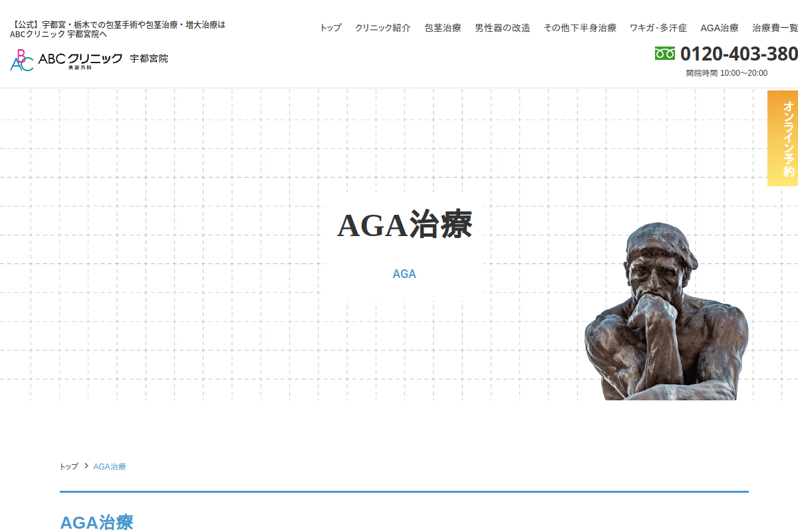The width and height of the screenshot is (798, 532).
Task: Open the AGA治療 navigation item
Action: [720, 28]
